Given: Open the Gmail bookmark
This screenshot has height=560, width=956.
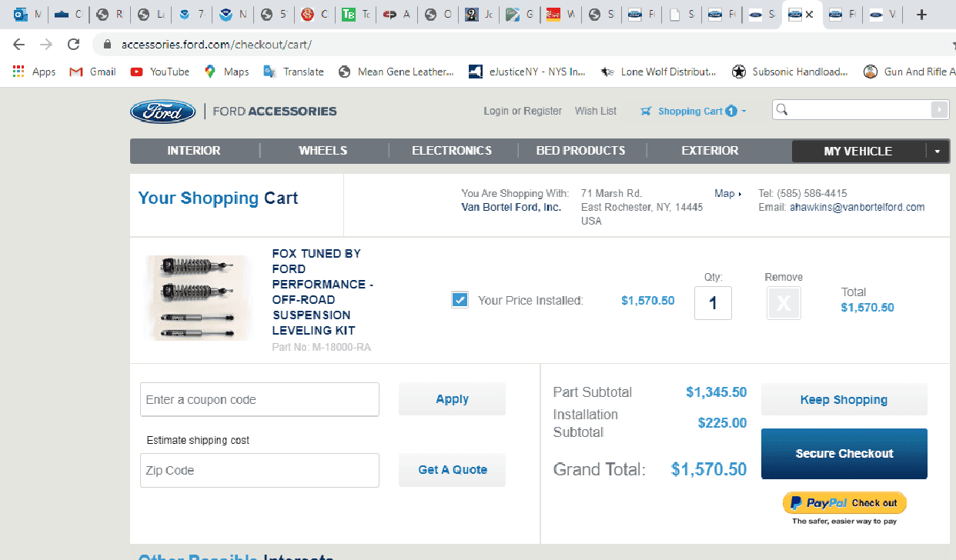Looking at the screenshot, I should point(92,72).
